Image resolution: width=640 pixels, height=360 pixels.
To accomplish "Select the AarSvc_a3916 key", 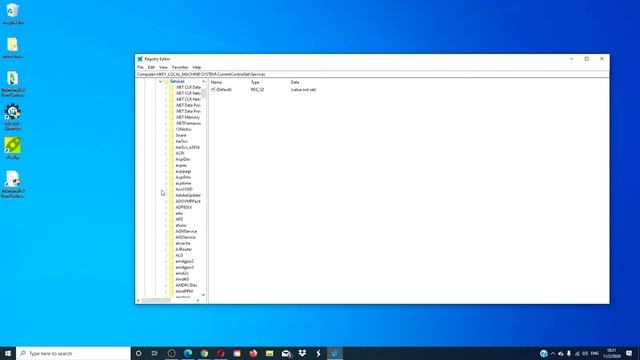I will [187, 147].
